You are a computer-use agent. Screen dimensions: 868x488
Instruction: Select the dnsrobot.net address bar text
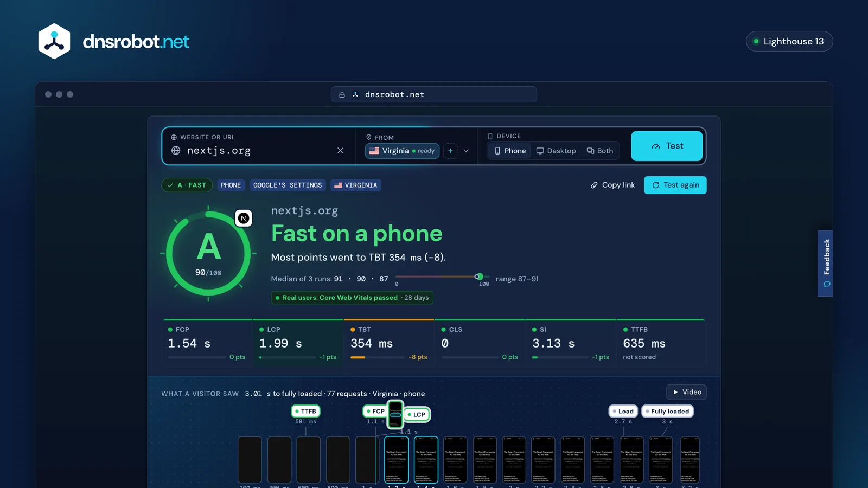[x=394, y=94]
